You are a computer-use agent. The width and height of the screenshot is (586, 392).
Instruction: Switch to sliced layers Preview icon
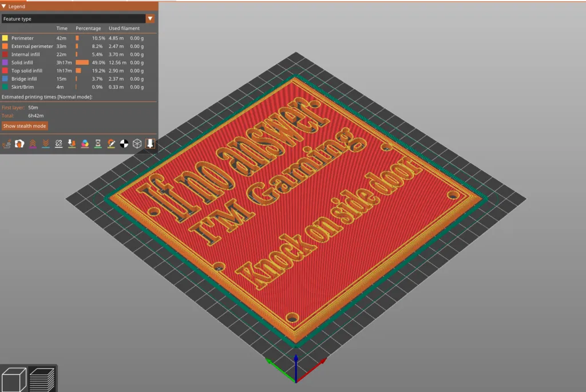tap(42, 379)
